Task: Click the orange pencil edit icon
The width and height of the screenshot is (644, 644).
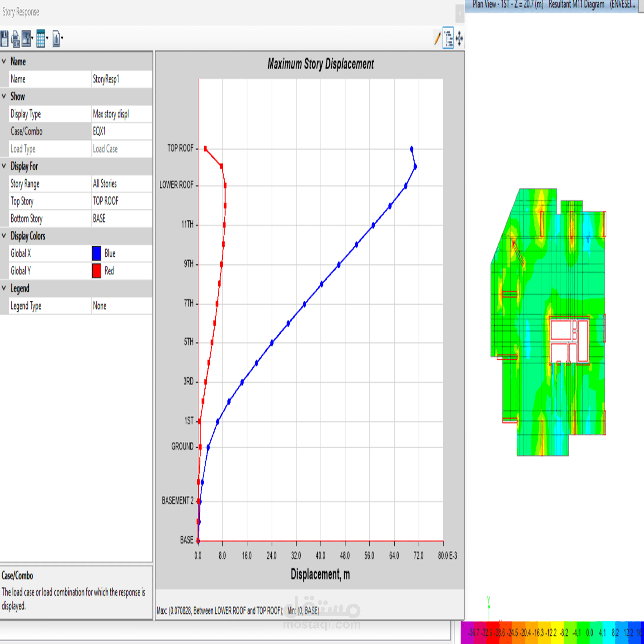Action: click(437, 38)
